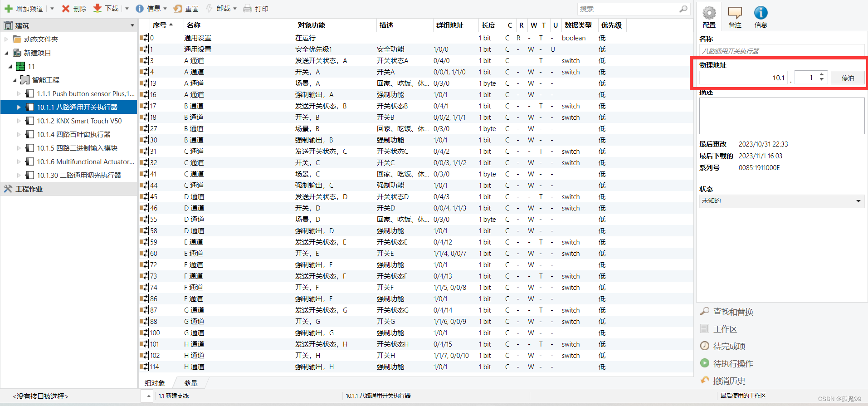Open the 信息 info panel on the right
868x406 pixels.
761,17
